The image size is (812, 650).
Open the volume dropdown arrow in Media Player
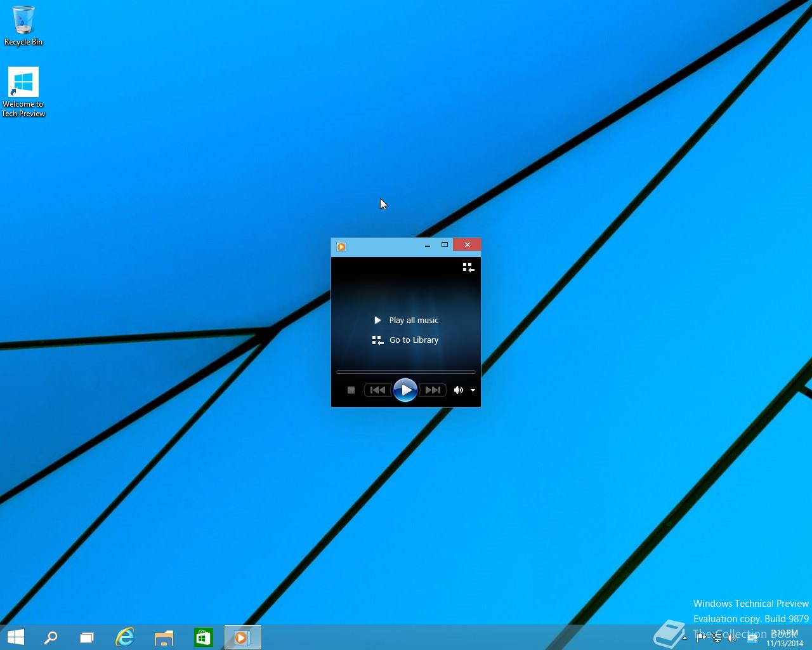(x=473, y=390)
